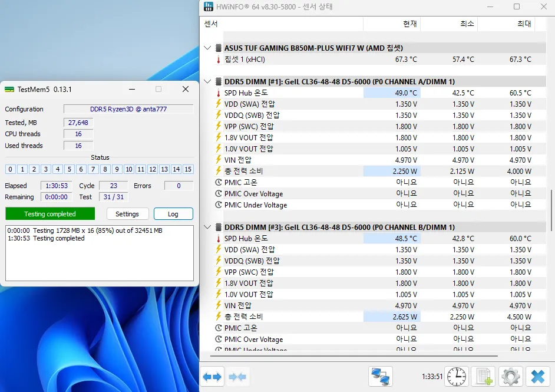This screenshot has height=392, width=555.
Task: Click the expand layout arrows icon
Action: click(212, 377)
